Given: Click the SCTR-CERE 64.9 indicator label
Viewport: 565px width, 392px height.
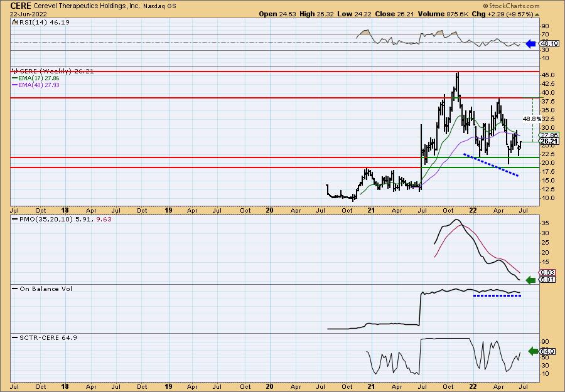Looking at the screenshot, I should pos(48,337).
